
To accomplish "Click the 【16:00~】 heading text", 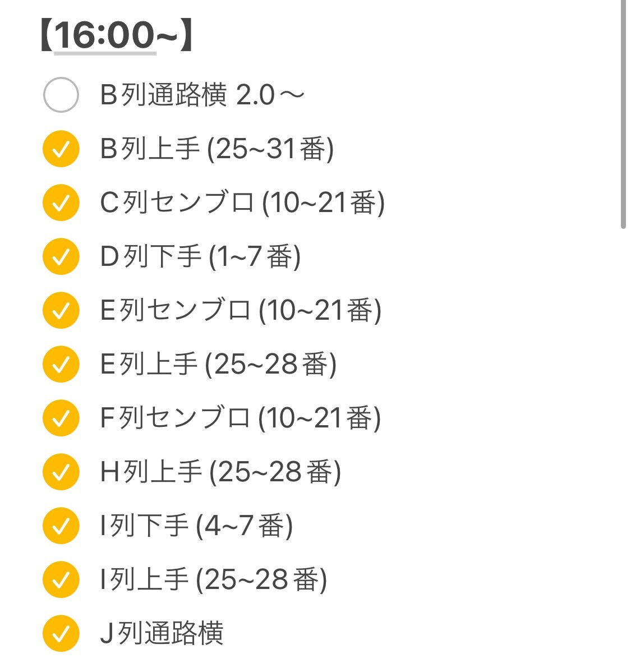I will pos(116,35).
